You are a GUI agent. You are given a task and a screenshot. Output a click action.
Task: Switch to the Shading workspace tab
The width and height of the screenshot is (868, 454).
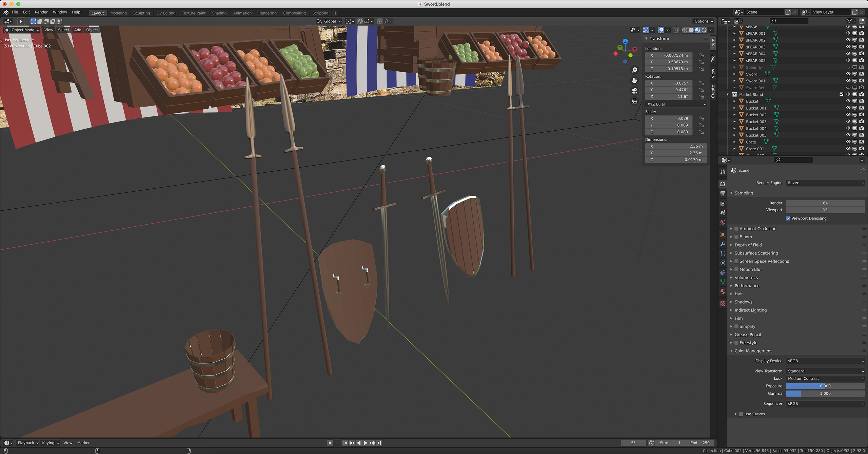219,13
